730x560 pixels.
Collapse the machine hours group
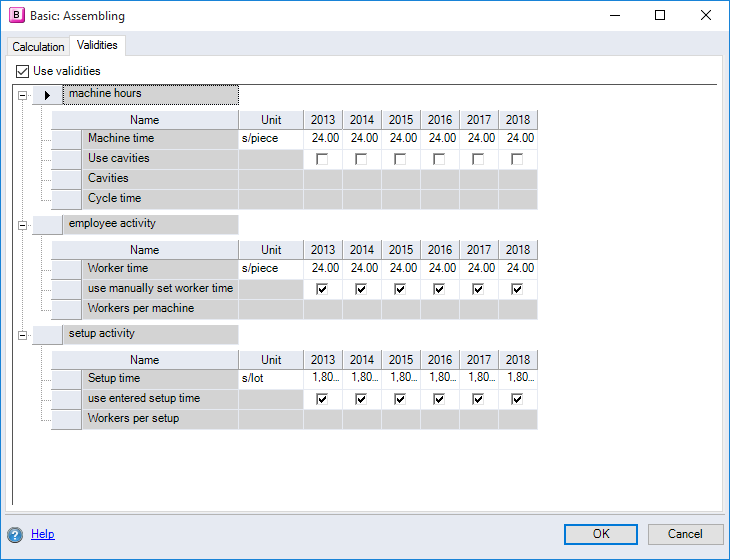point(21,95)
